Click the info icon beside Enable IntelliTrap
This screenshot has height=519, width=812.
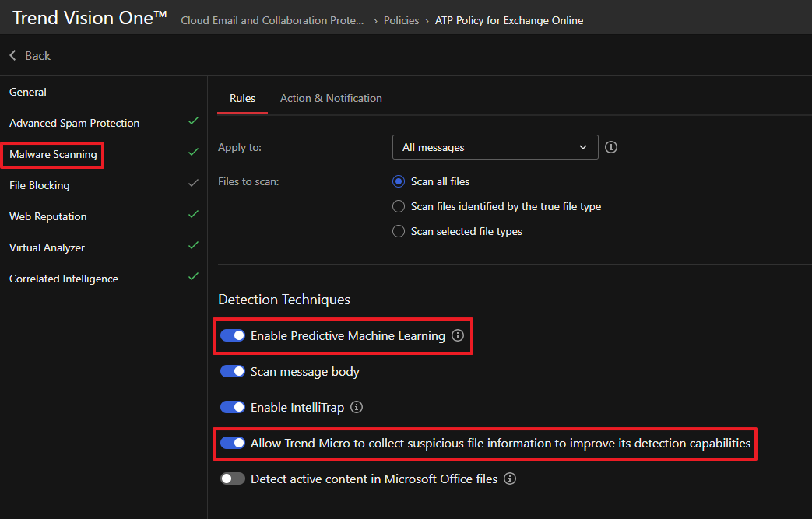[x=357, y=407]
